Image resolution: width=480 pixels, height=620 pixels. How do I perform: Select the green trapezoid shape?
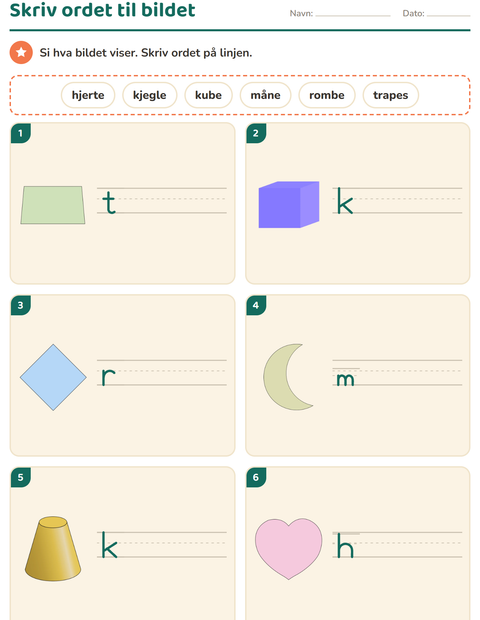(53, 205)
